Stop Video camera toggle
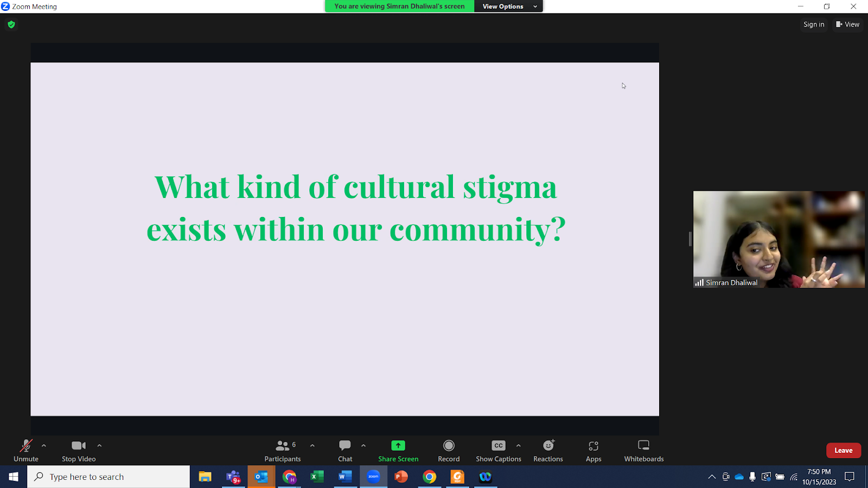 tap(79, 451)
